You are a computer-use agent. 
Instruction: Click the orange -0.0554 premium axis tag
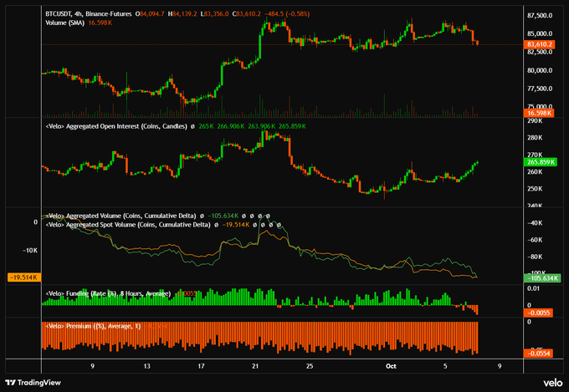coord(538,354)
